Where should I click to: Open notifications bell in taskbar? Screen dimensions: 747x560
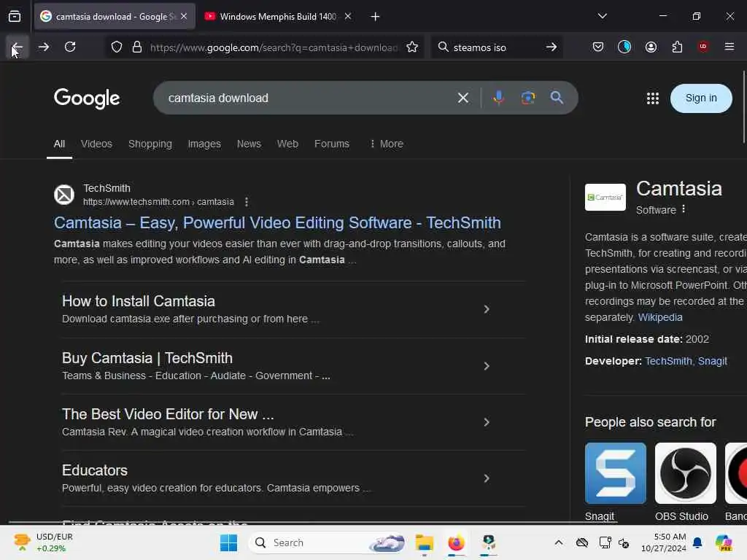697,542
